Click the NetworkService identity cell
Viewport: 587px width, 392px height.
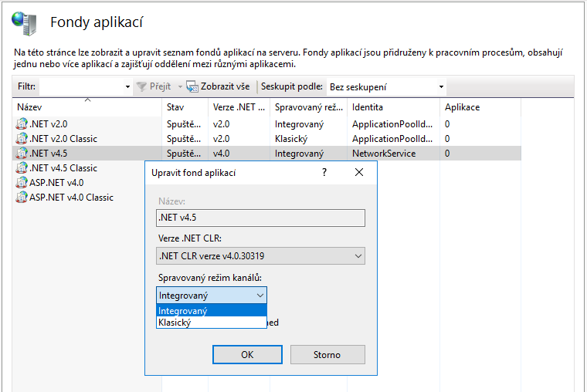pos(384,154)
